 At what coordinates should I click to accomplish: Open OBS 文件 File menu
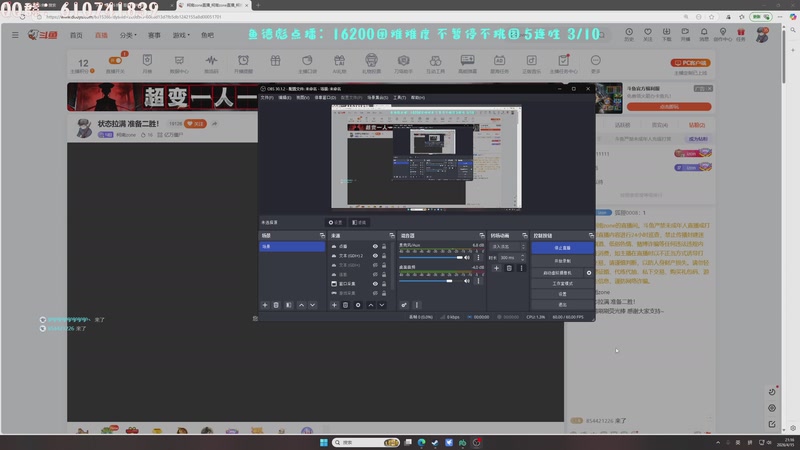[x=267, y=97]
